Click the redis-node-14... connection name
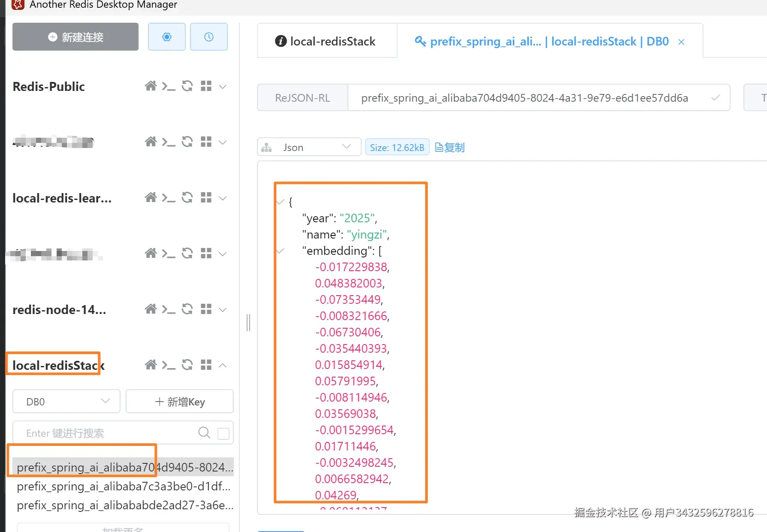 click(x=59, y=310)
